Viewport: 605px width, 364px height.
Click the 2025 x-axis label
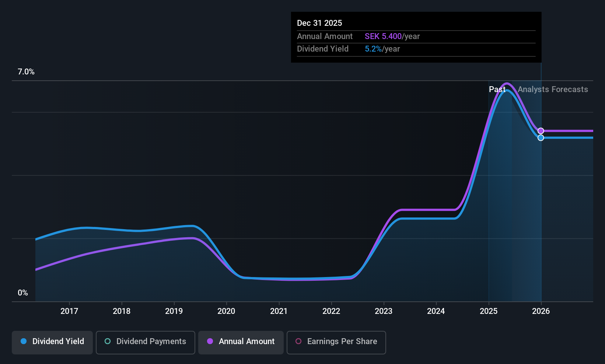489,311
